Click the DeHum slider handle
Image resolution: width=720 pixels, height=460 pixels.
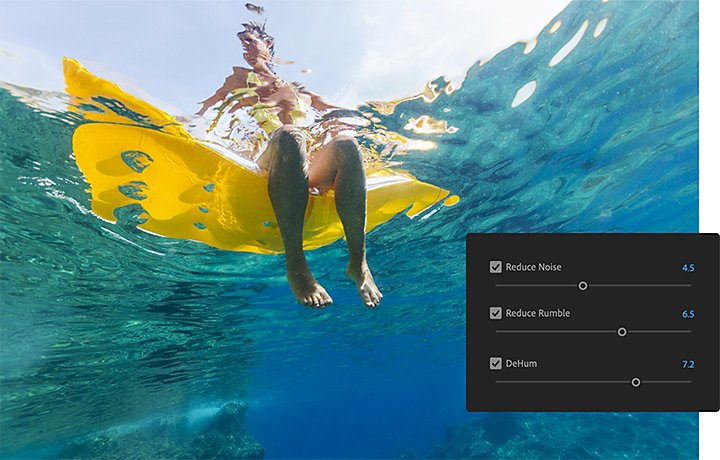636,382
